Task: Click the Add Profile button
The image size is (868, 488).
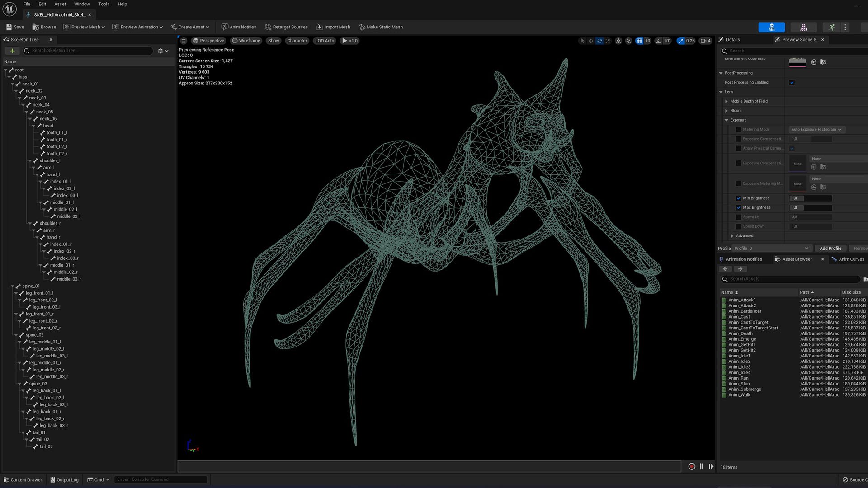Action: pyautogui.click(x=830, y=249)
